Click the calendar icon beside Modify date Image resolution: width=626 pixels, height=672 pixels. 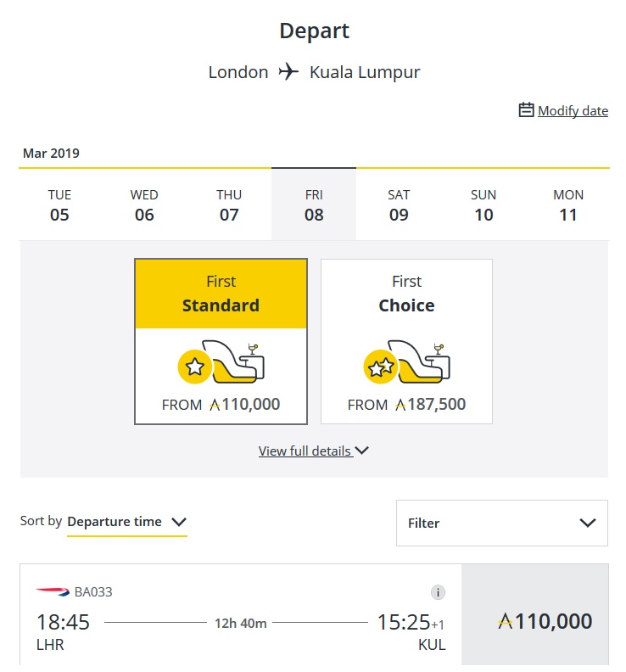[527, 110]
